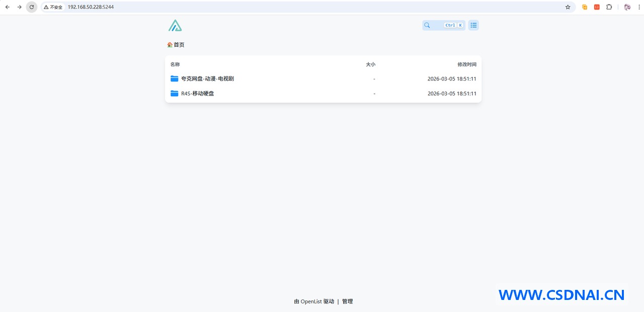This screenshot has height=312, width=644.
Task: Go back with browser back arrow
Action: tap(7, 7)
